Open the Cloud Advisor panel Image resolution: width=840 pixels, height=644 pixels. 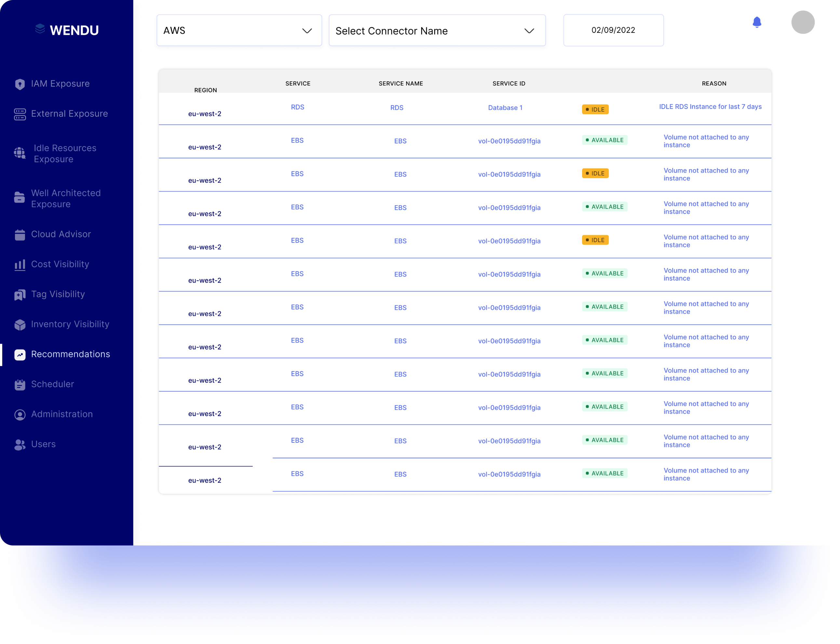(x=20, y=234)
